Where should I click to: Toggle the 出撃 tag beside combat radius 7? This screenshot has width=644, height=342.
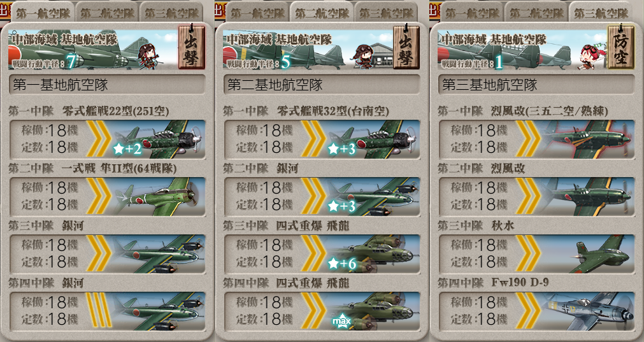[192, 47]
